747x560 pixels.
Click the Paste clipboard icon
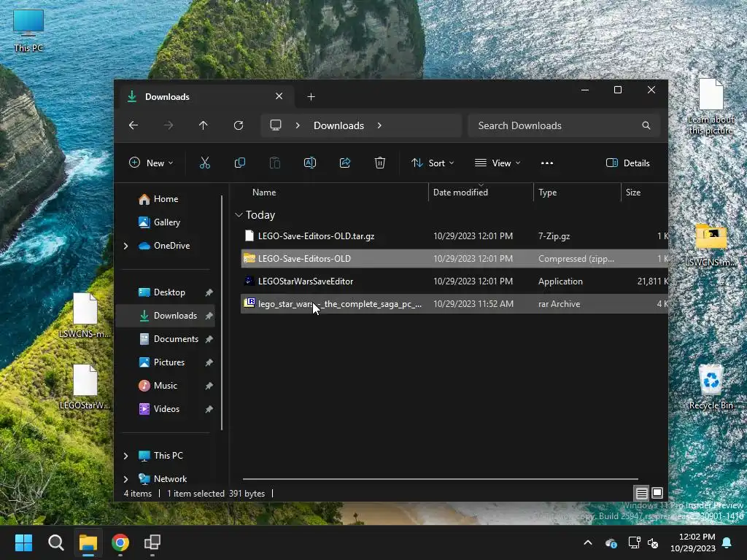point(275,163)
